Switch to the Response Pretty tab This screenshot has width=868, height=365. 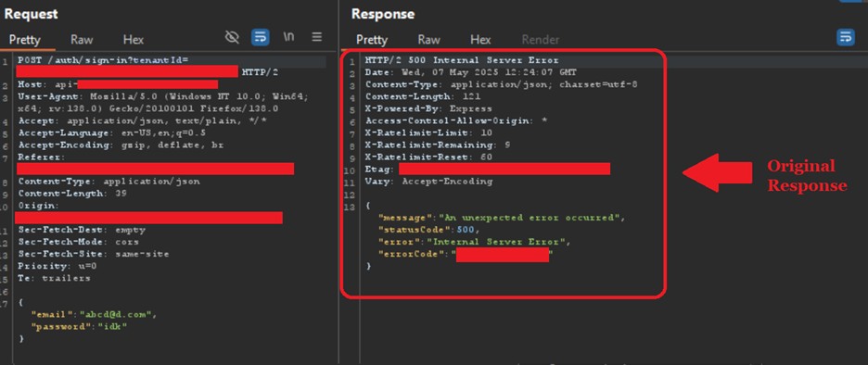click(372, 40)
